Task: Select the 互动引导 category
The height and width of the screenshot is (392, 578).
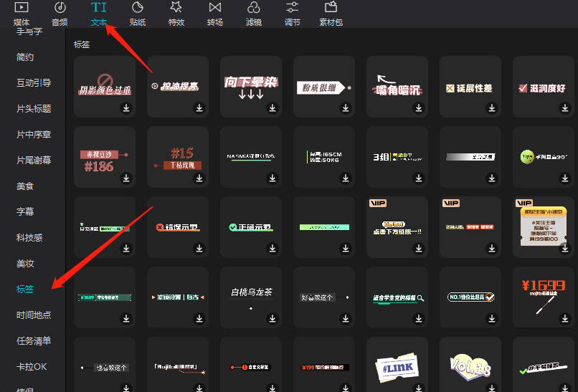Action: (x=34, y=83)
